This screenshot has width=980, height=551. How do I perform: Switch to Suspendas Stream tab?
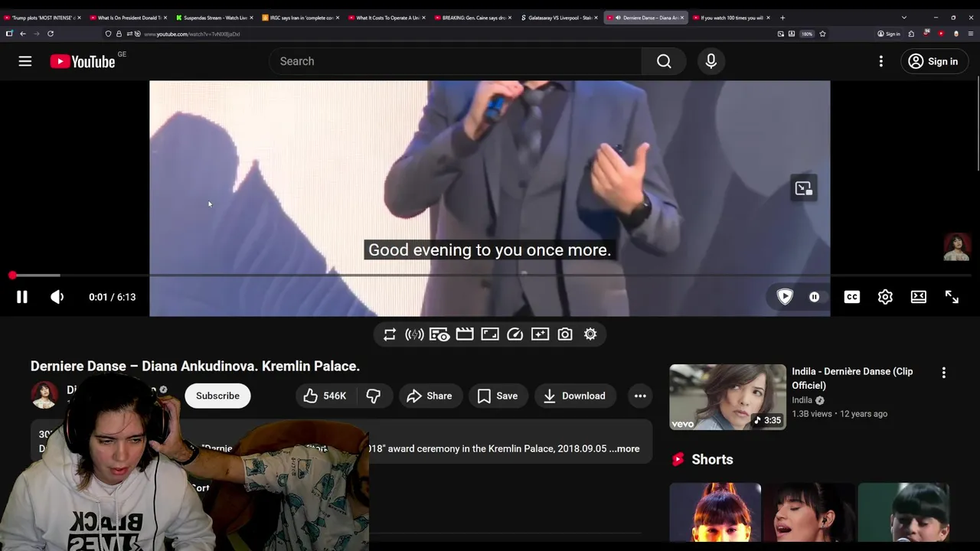tap(214, 18)
